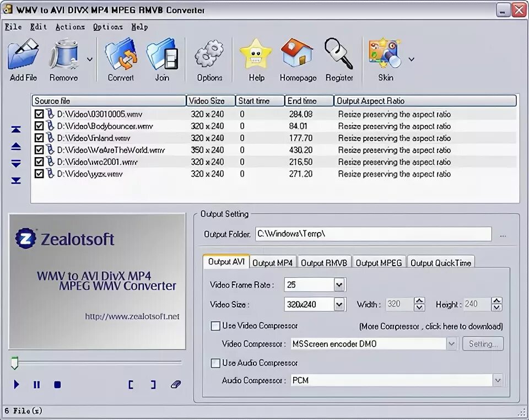Image resolution: width=529 pixels, height=420 pixels.
Task: Uncheck the WeAreTheWorld.wmv file checkbox
Action: [39, 150]
